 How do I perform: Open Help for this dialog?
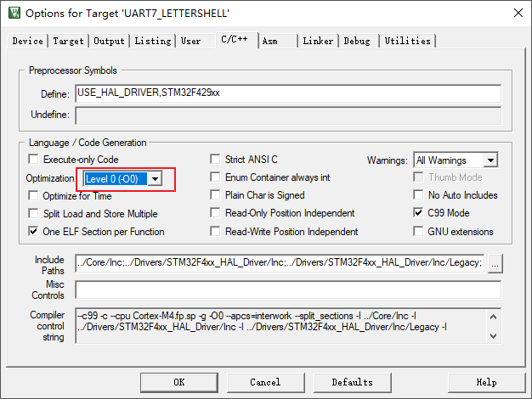(x=487, y=382)
